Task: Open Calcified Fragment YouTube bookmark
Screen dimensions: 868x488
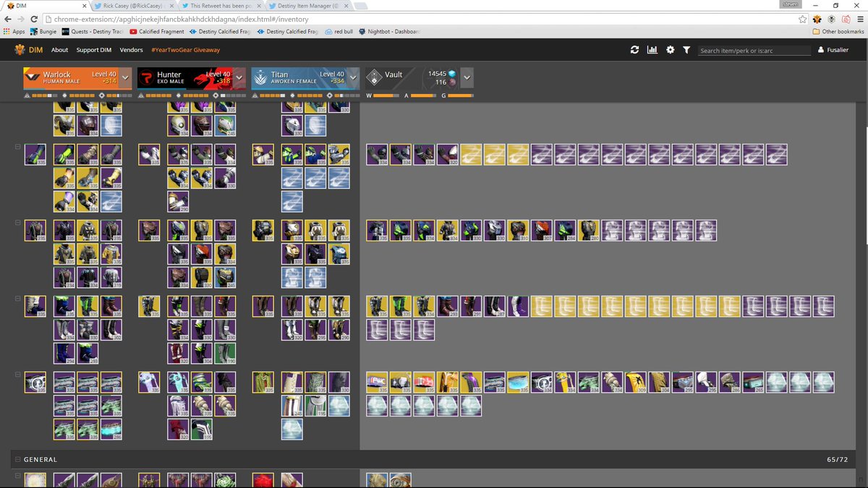Action: click(x=158, y=32)
